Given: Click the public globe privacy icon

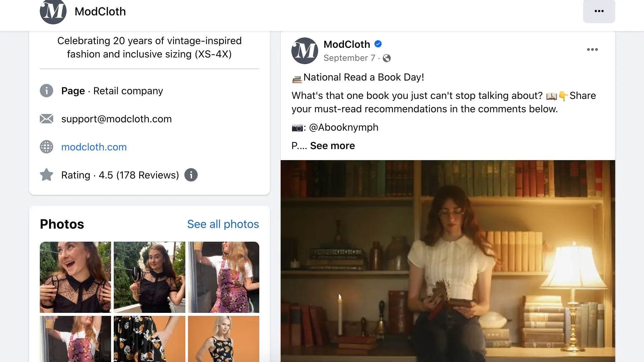Looking at the screenshot, I should [387, 58].
